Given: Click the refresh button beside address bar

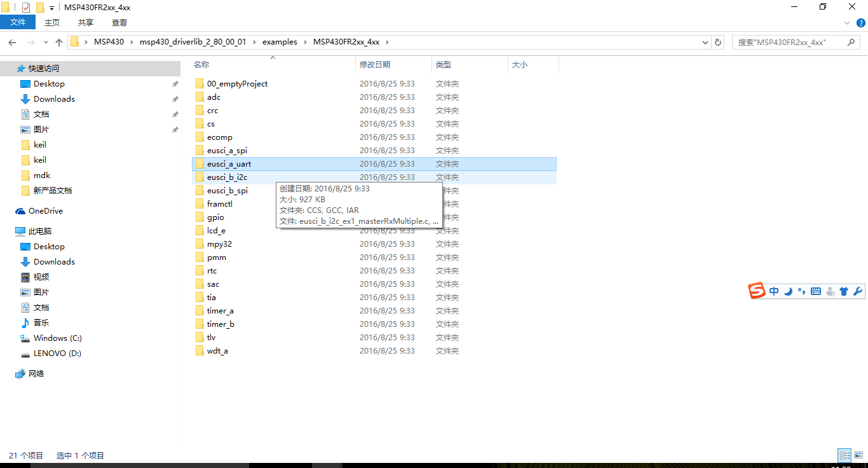Looking at the screenshot, I should [718, 42].
